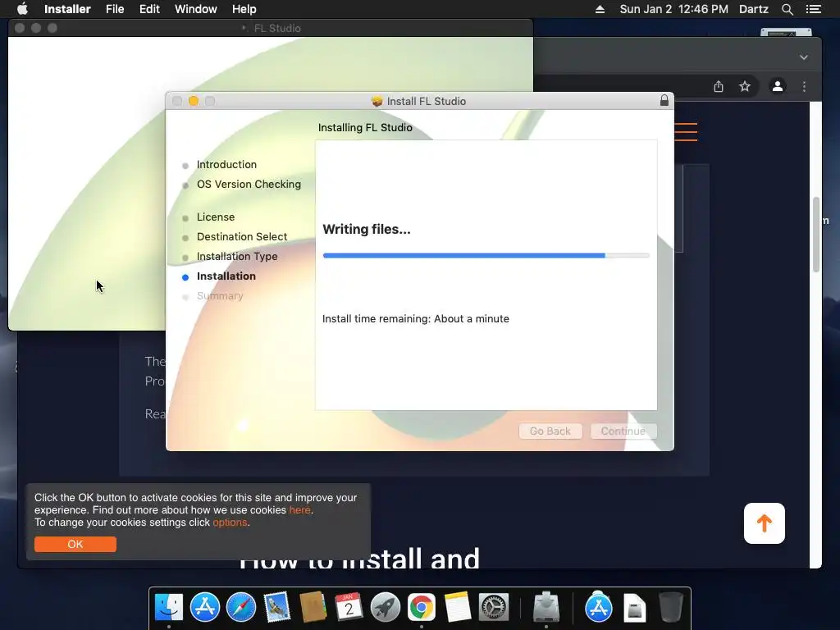Open App Store icon beside Finder in the Dock
Screen dimensions: 840x630
click(204, 608)
